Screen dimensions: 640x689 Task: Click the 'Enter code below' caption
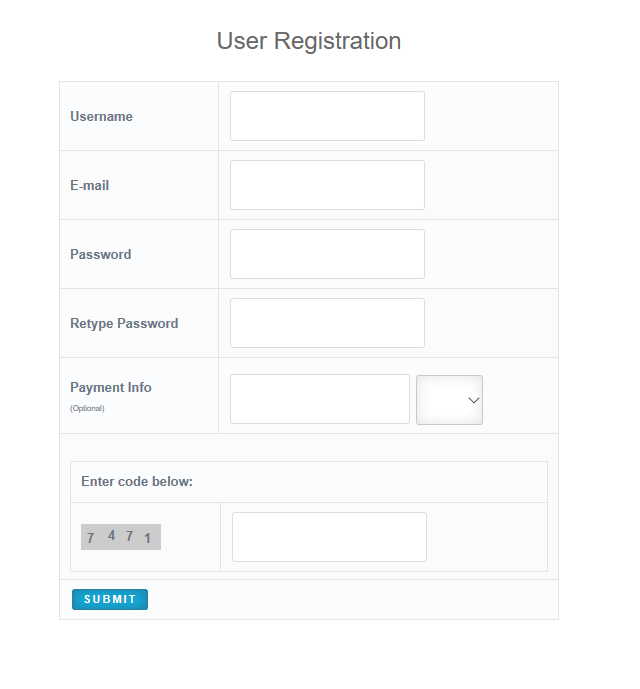pyautogui.click(x=137, y=481)
